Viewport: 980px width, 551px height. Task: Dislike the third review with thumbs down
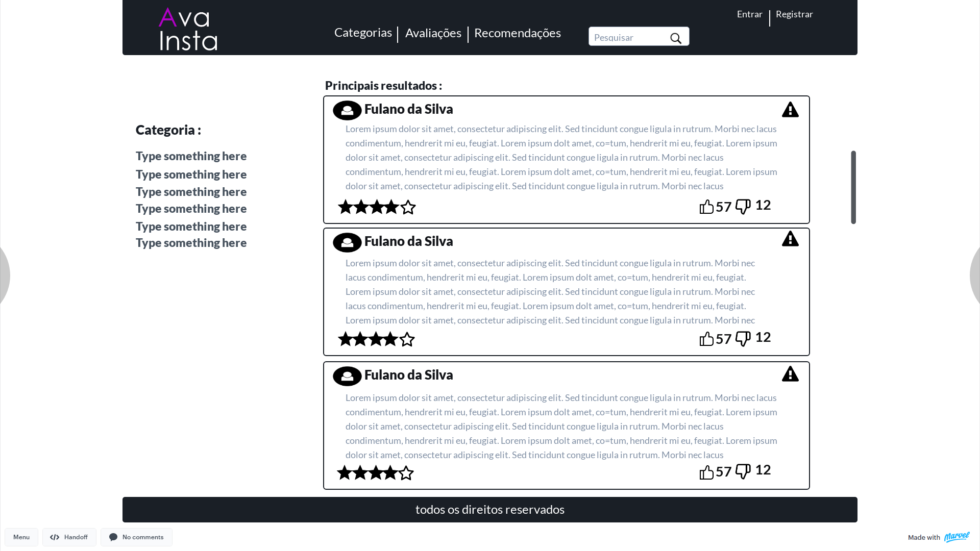(743, 471)
